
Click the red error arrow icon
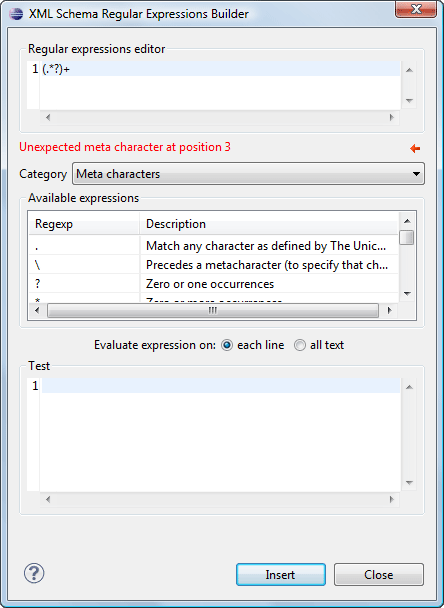(415, 148)
